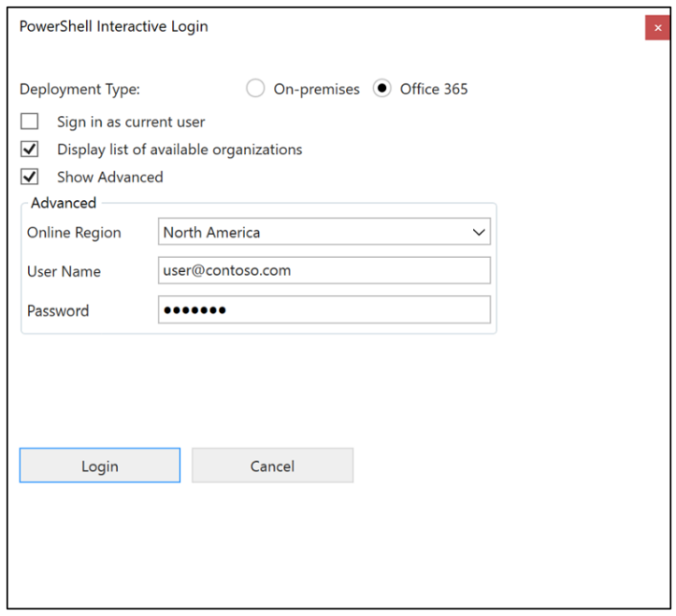Click the 'Advanced' group heading
This screenshot has width=676, height=616.
click(64, 203)
